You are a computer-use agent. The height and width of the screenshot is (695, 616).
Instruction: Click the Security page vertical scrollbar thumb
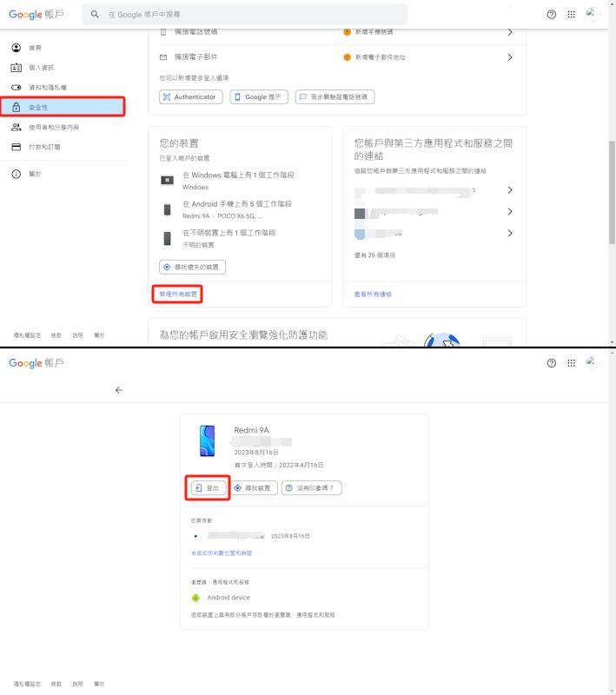[612, 192]
